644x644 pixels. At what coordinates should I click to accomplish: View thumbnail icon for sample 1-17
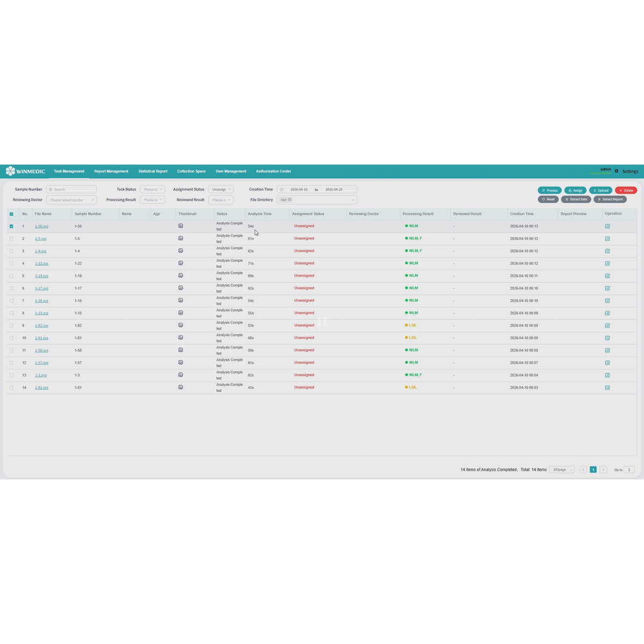(181, 288)
